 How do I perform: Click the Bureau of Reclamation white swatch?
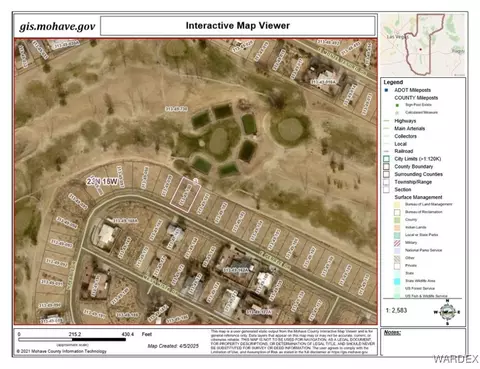(397, 212)
